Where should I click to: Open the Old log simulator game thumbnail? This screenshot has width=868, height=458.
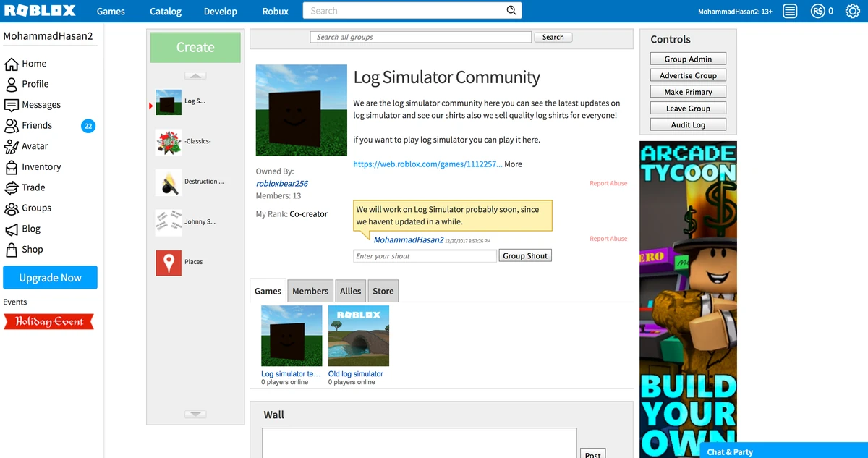click(358, 335)
